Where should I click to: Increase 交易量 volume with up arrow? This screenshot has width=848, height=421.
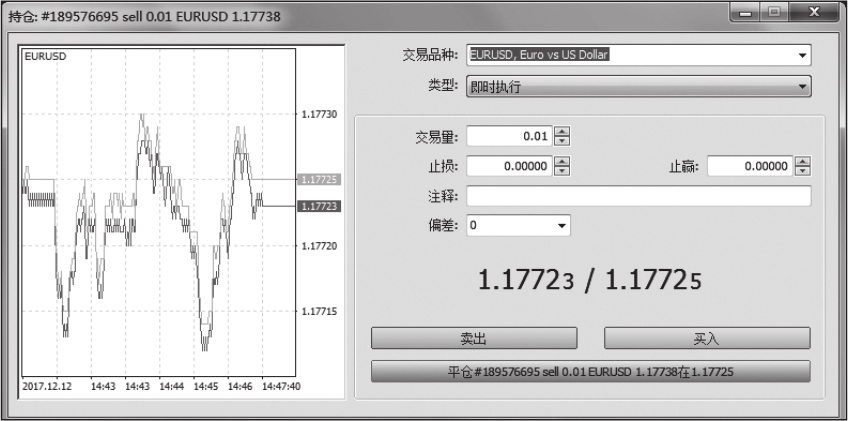(x=562, y=131)
